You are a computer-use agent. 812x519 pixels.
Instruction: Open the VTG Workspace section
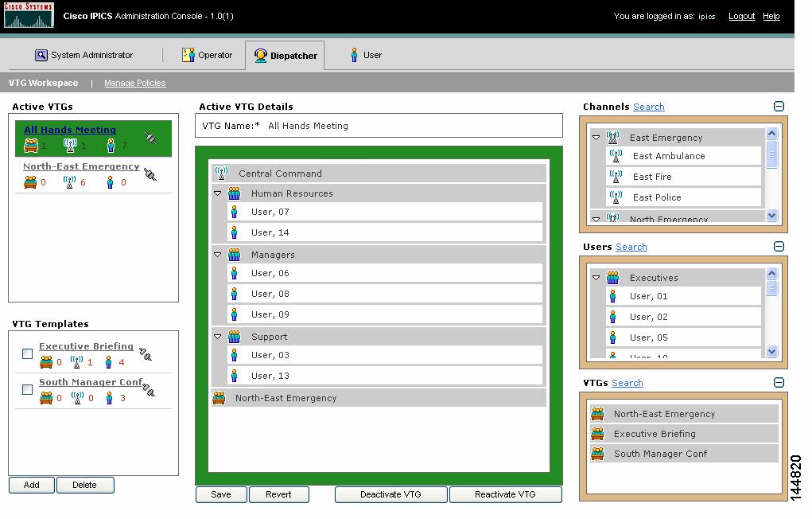pyautogui.click(x=44, y=83)
